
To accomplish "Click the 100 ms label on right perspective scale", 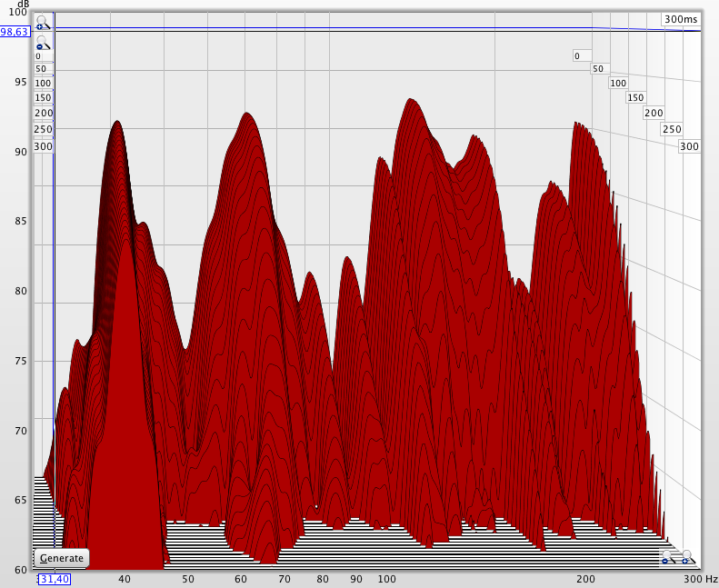I will 618,83.
